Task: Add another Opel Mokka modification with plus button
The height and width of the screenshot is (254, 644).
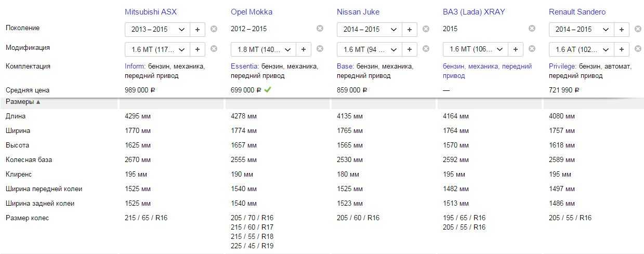Action: click(x=304, y=49)
